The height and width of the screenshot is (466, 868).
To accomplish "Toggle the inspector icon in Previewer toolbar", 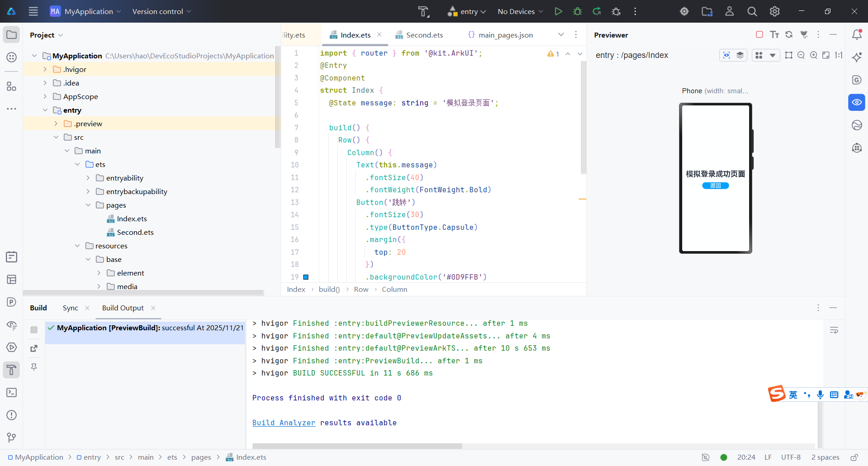I will 726,55.
